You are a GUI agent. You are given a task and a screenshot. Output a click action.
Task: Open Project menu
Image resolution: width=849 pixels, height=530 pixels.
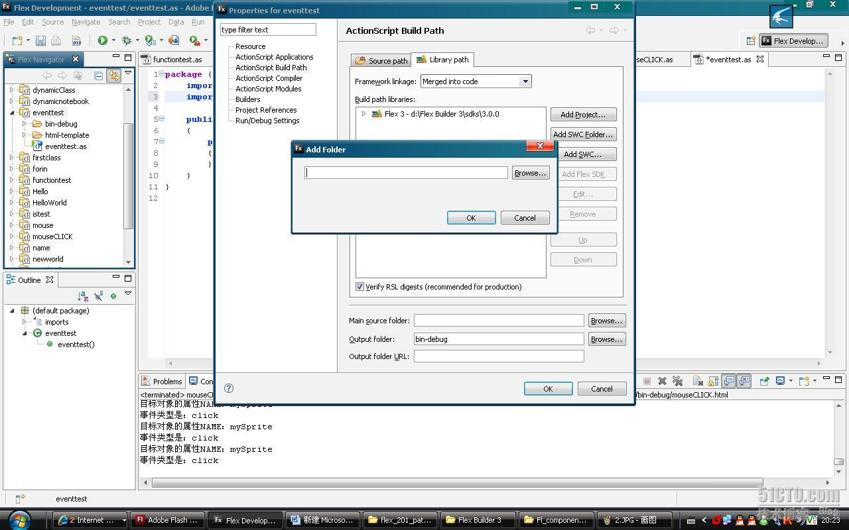coord(149,22)
